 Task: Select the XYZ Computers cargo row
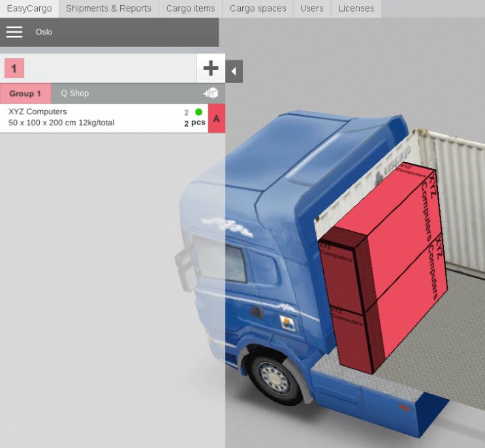tap(91, 118)
